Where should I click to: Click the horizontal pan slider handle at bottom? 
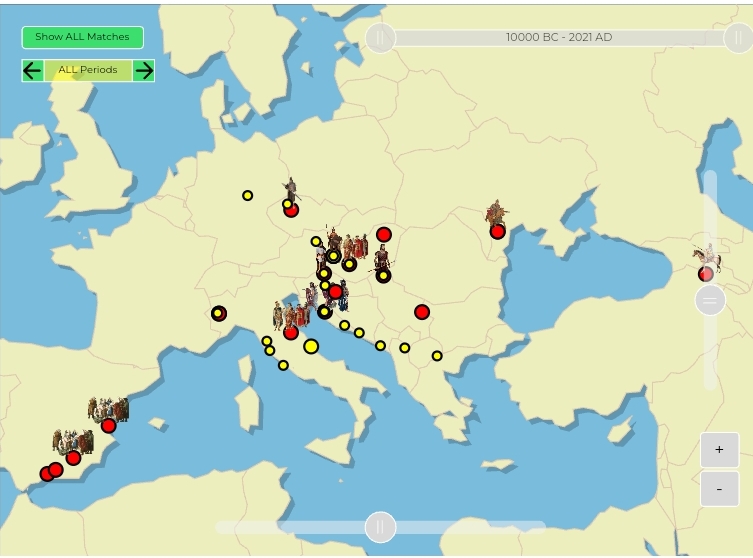coord(380,527)
